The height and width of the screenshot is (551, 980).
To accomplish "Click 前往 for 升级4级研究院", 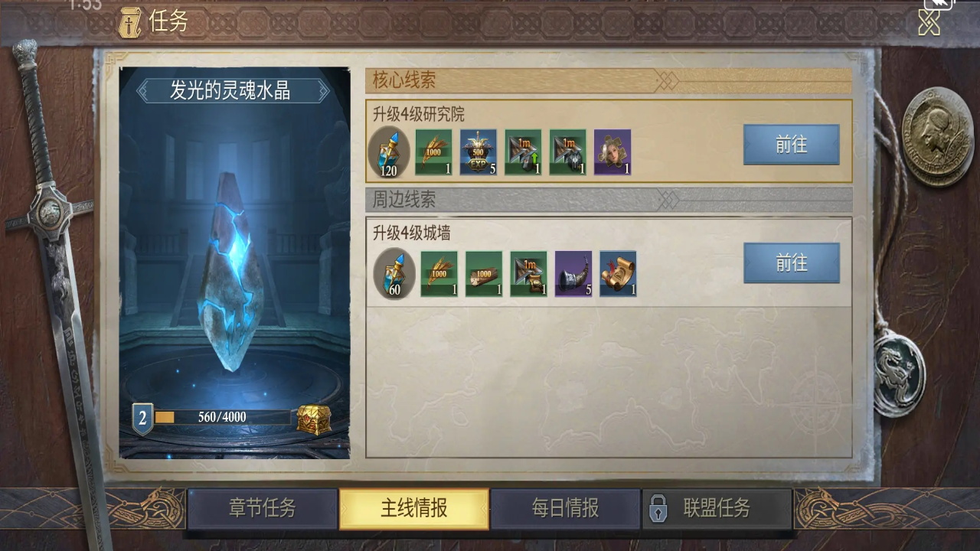I will (791, 145).
